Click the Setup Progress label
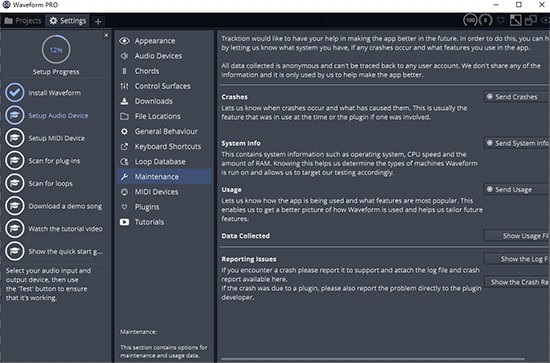The width and height of the screenshot is (550, 363). 56,72
